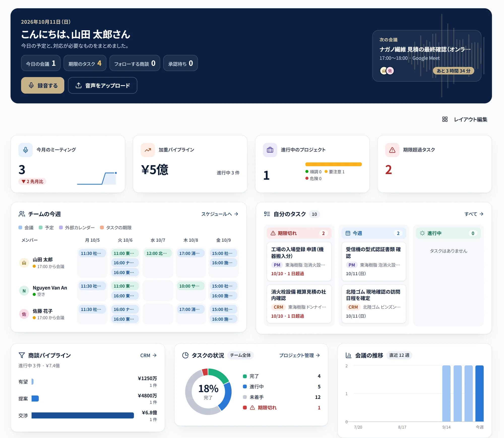Click the briefcase icon on 進行中のプロジェクト card

[x=270, y=150]
